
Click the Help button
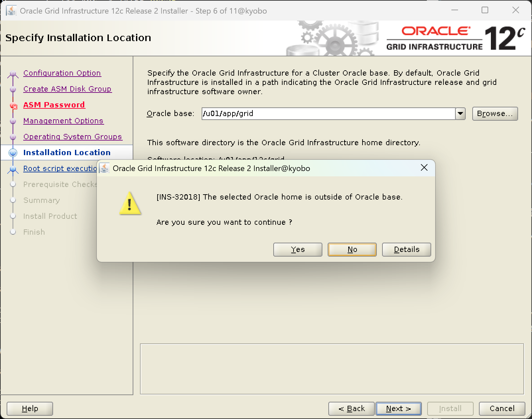pos(30,408)
